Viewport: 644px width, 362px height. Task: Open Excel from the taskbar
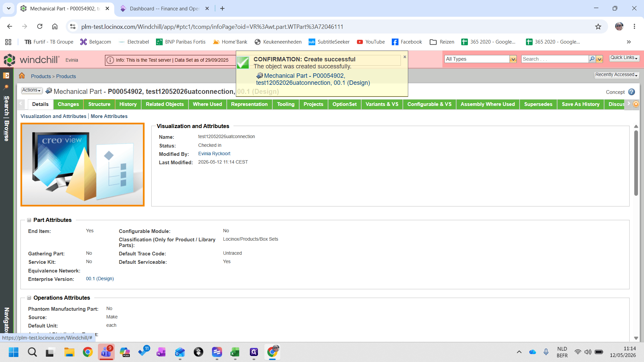(235, 352)
